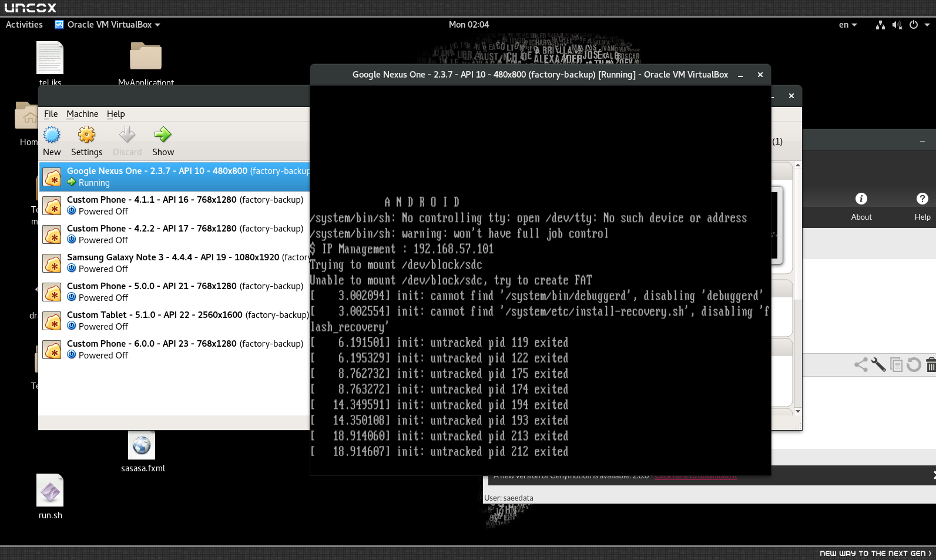Image resolution: width=936 pixels, height=560 pixels.
Task: Open VirtualBox Settings gear in toolbar
Action: tap(86, 135)
